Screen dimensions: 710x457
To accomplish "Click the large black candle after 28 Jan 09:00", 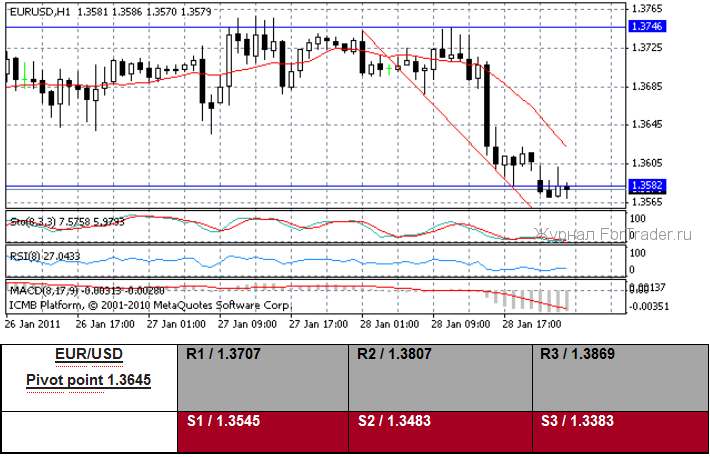I will [x=487, y=105].
